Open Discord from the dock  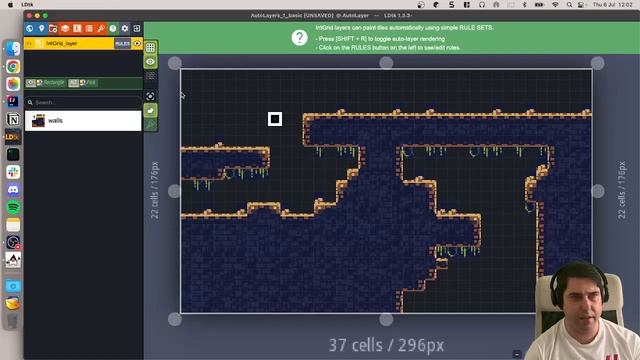[x=13, y=190]
